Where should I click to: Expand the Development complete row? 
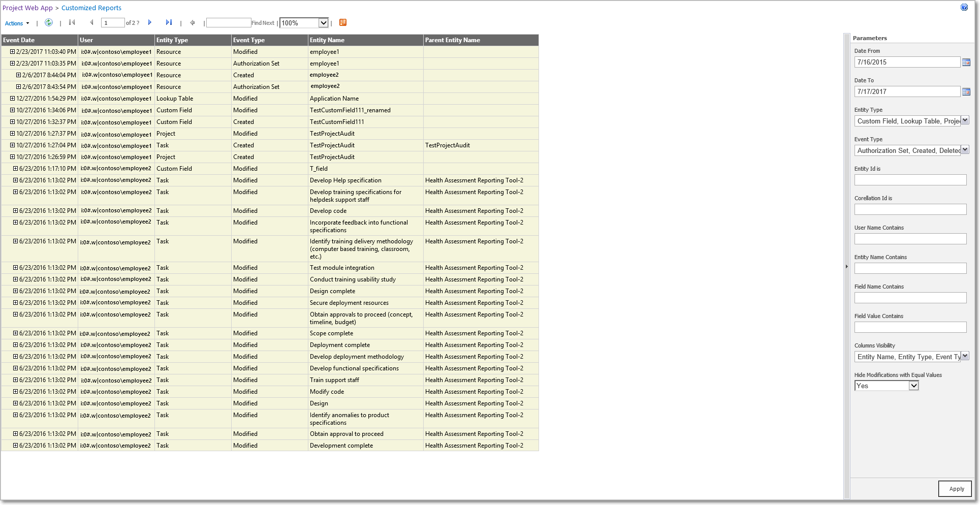[x=16, y=446]
